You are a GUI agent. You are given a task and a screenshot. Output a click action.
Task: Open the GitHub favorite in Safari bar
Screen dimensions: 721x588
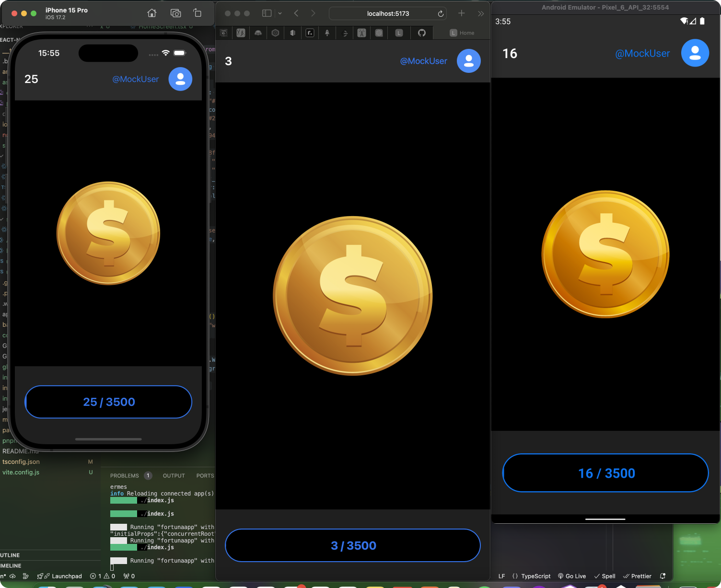(x=422, y=33)
